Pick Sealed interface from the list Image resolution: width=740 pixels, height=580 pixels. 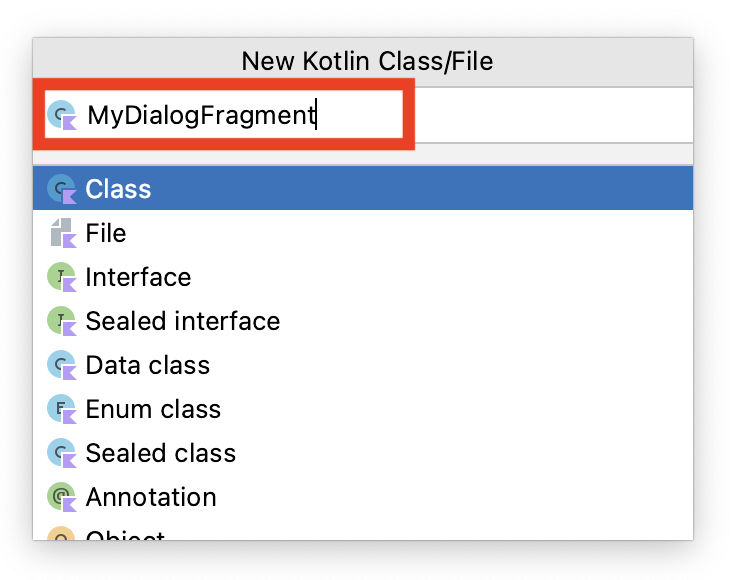(363, 321)
